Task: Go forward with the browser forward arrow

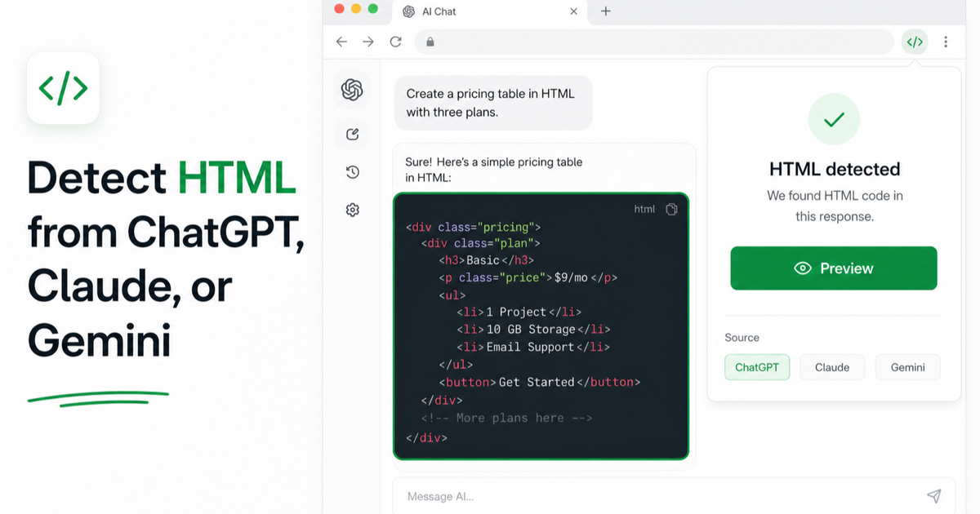Action: pyautogui.click(x=368, y=42)
